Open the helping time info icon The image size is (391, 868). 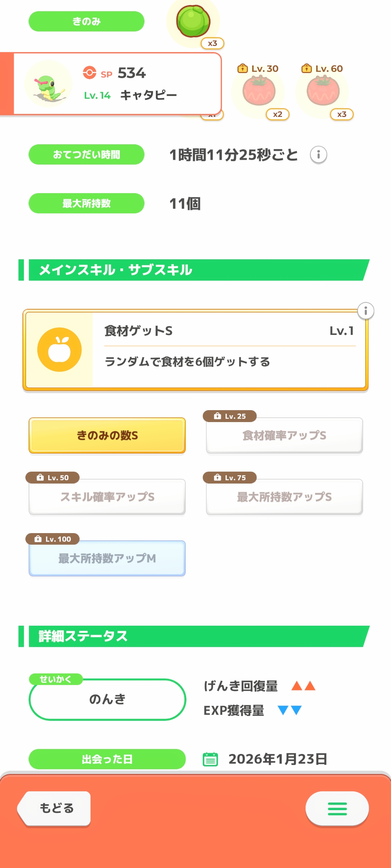pos(319,155)
